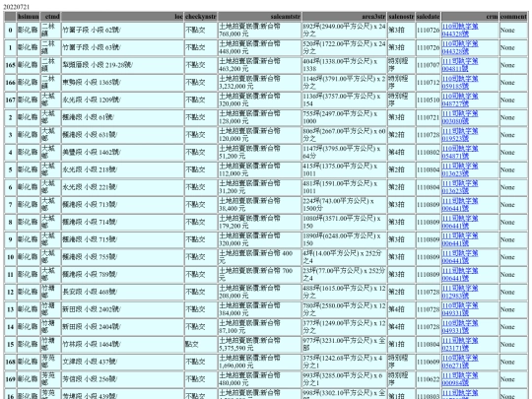Open the crm link in row 167
Image resolution: width=532 pixels, height=399 pixels.
(x=460, y=100)
